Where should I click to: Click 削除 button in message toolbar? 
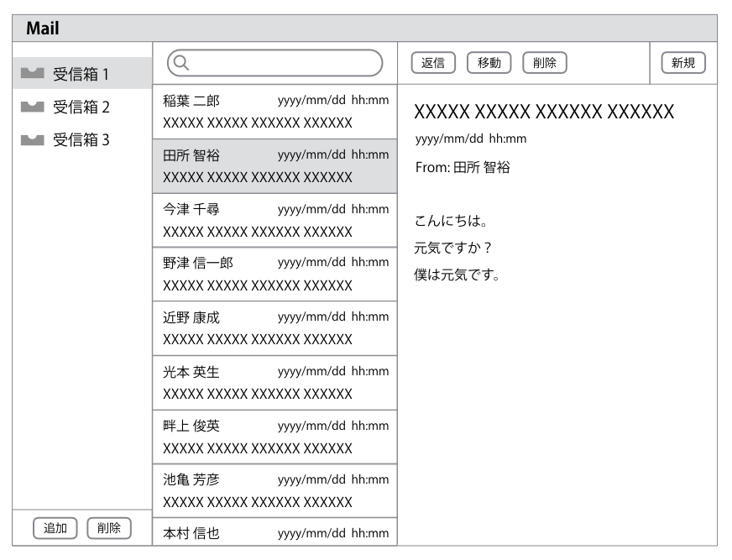(545, 63)
